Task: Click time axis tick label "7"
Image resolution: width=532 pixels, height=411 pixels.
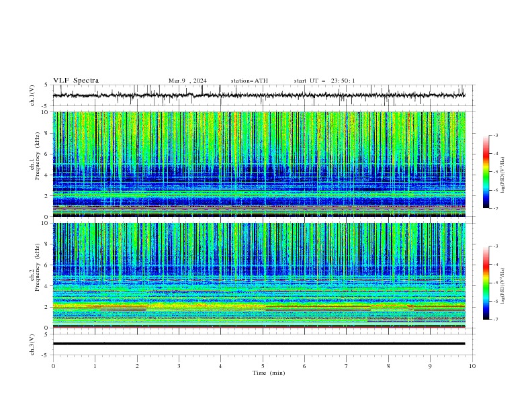Action: click(347, 366)
